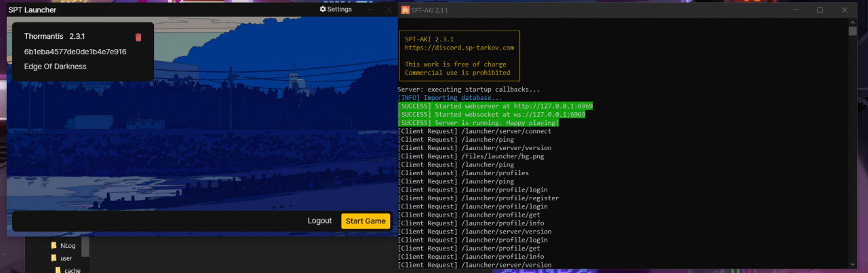Click the discord.sp-tarkov.com URL in console
The width and height of the screenshot is (868, 273).
tap(459, 48)
